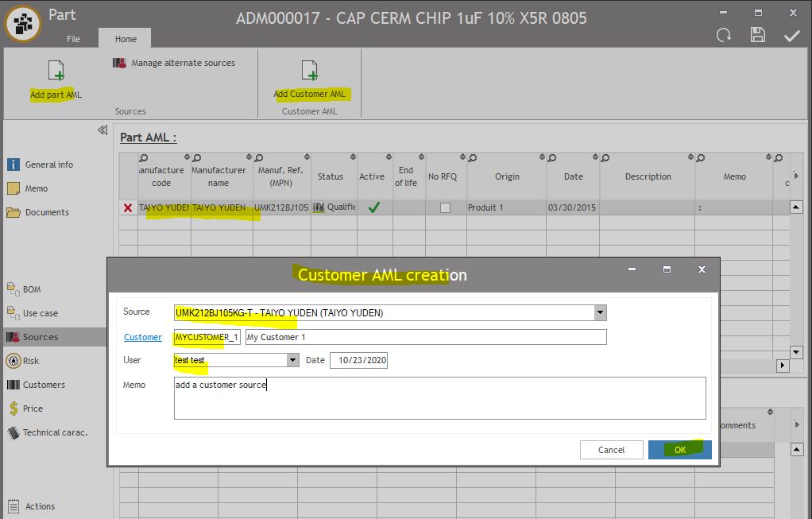The height and width of the screenshot is (519, 812).
Task: Click the Memo text field
Action: pos(439,397)
